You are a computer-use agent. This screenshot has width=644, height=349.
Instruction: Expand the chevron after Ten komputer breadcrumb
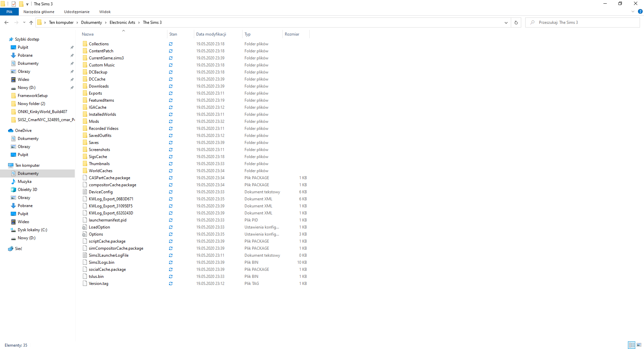(x=77, y=22)
